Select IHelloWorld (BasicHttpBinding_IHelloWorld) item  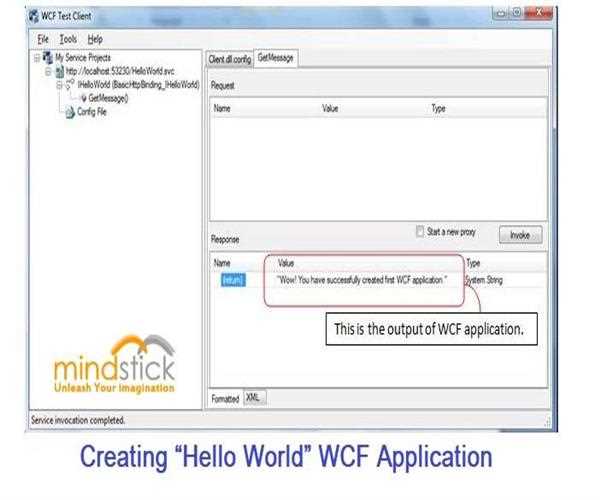[x=138, y=85]
